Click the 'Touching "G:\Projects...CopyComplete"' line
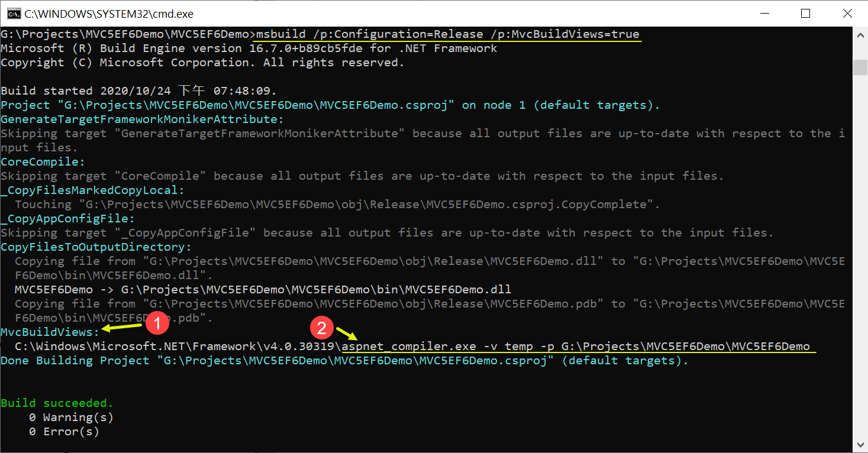 coord(338,205)
